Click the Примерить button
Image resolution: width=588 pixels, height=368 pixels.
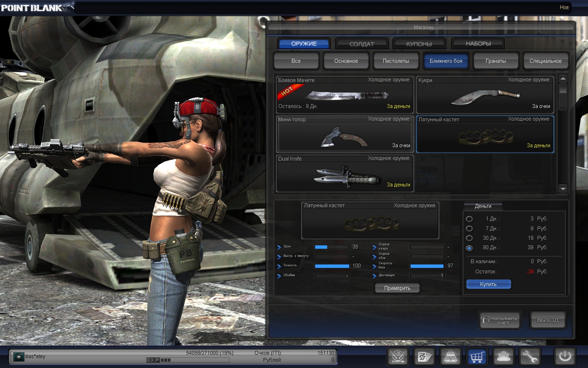[x=397, y=288]
